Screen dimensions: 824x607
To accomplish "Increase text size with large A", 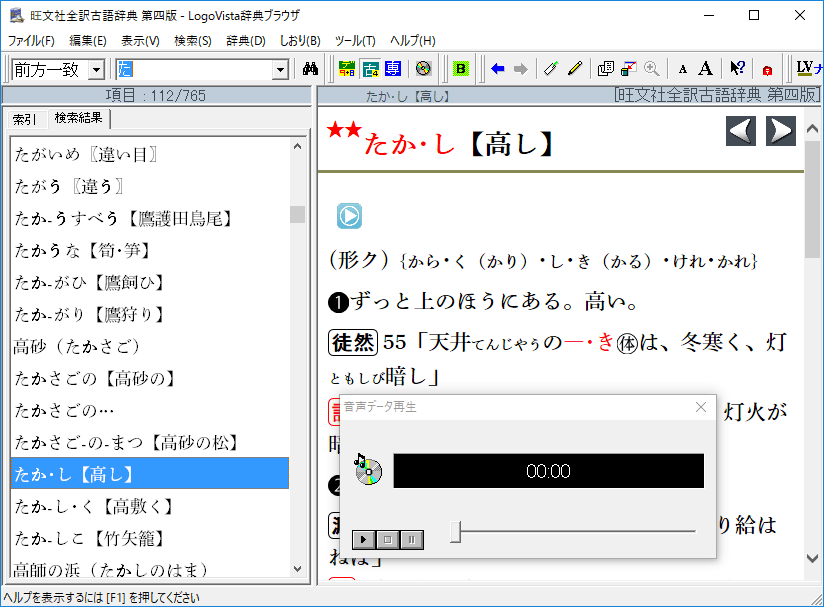I will 706,68.
